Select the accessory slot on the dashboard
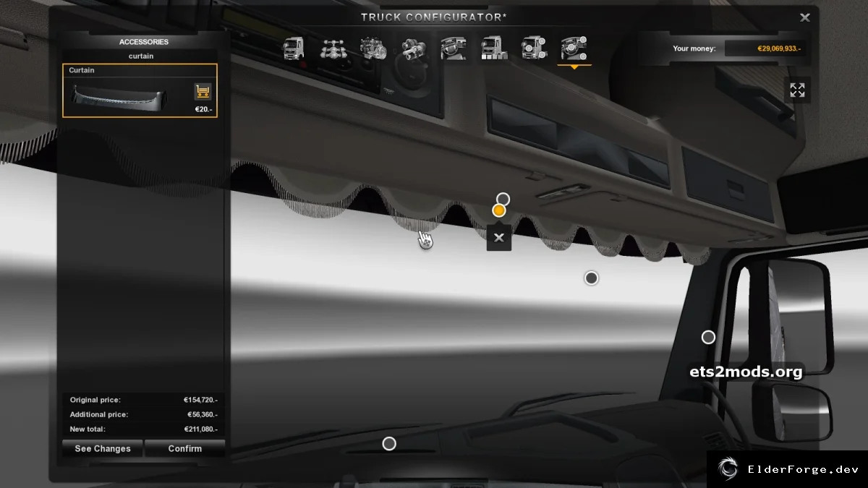This screenshot has height=488, width=868. pos(389,443)
